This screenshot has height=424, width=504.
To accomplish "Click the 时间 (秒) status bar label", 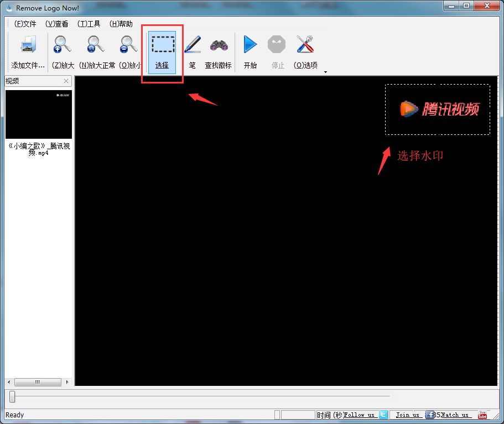I will point(330,415).
